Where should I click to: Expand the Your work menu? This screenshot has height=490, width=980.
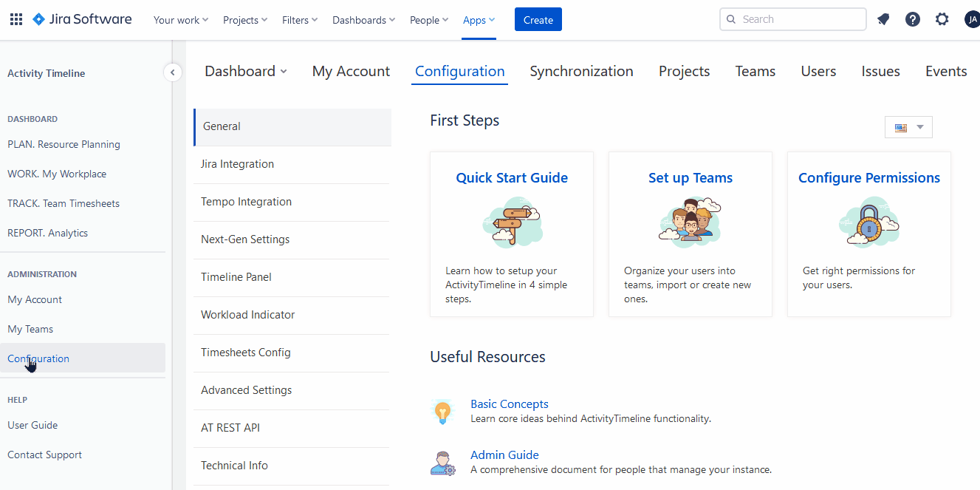point(181,20)
